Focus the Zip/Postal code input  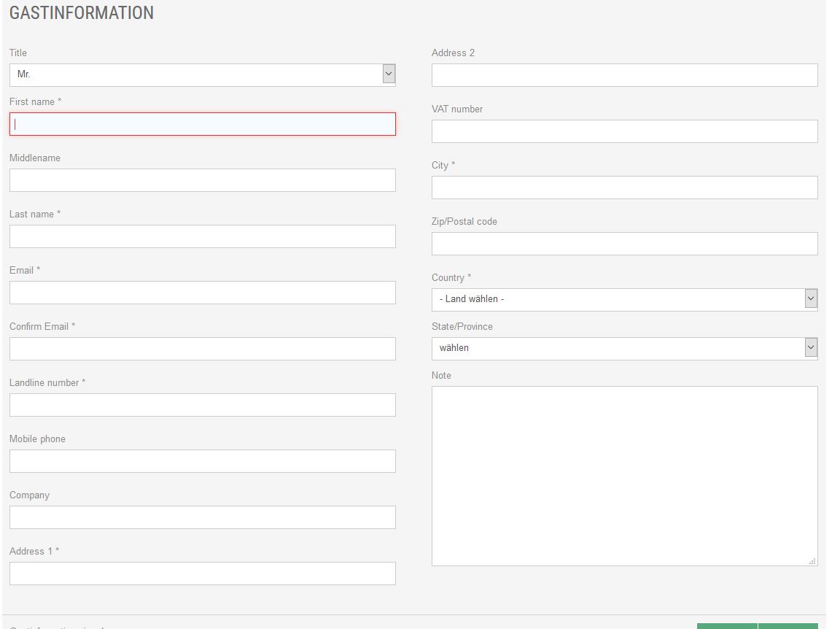coord(624,244)
